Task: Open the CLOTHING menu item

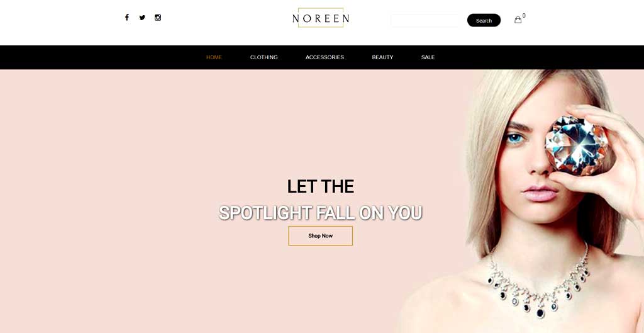Action: click(x=264, y=57)
